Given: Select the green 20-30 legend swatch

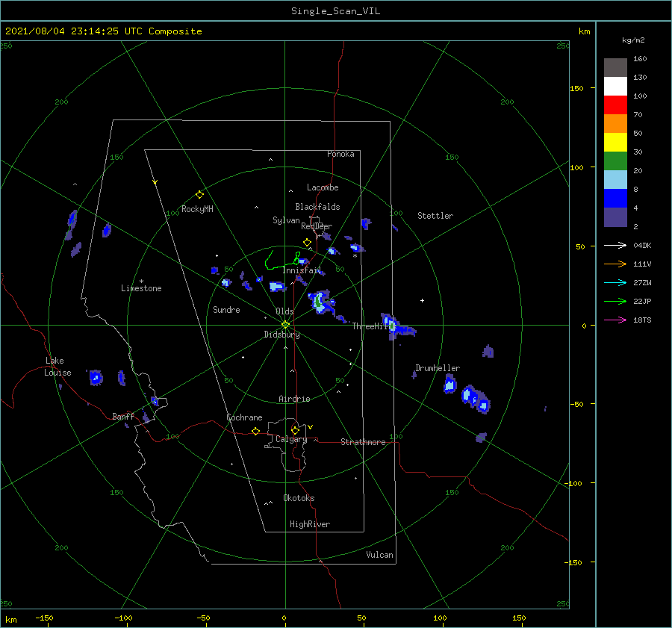Looking at the screenshot, I should pos(615,161).
